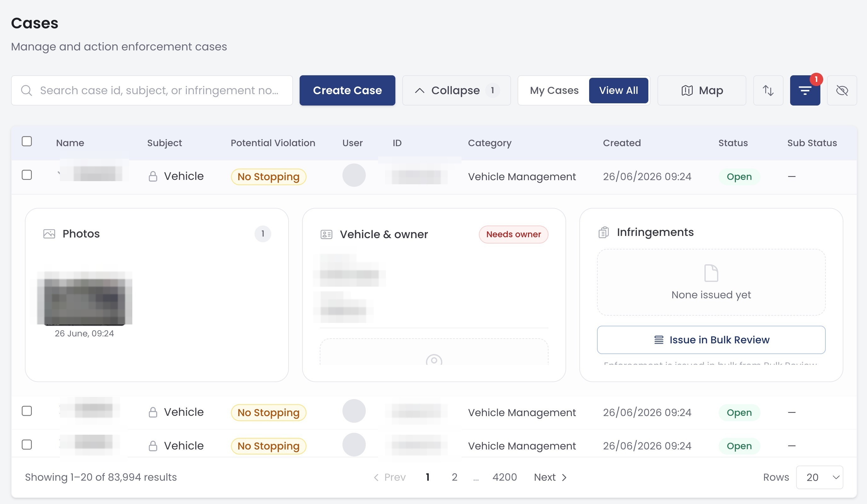The height and width of the screenshot is (504, 867).
Task: Click the location pin icon in owner panel
Action: click(x=434, y=360)
